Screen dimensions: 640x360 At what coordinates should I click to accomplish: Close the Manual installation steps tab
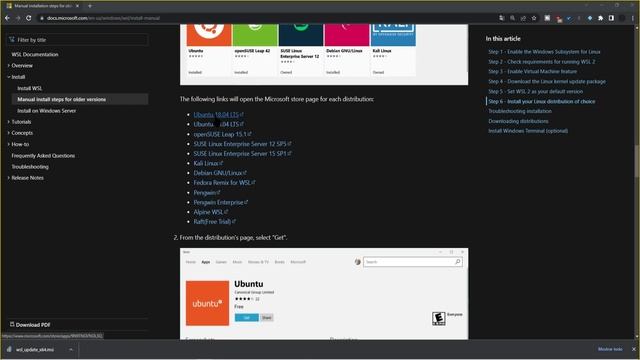coord(78,6)
